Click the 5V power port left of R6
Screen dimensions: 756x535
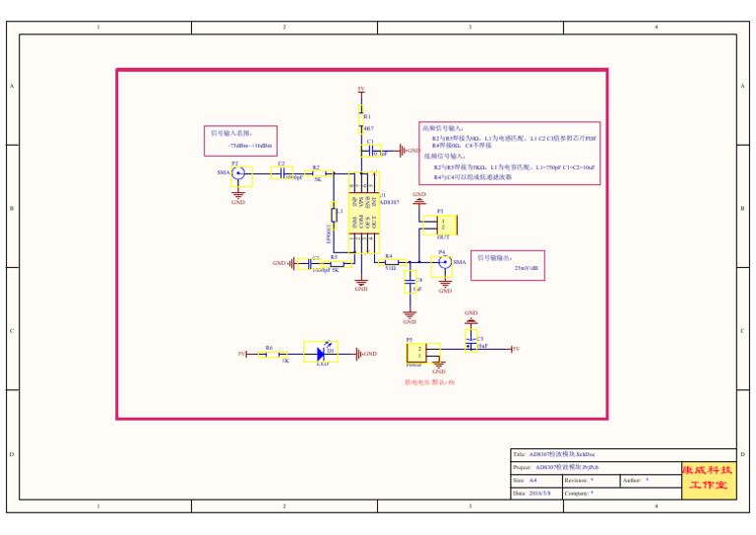tap(242, 354)
